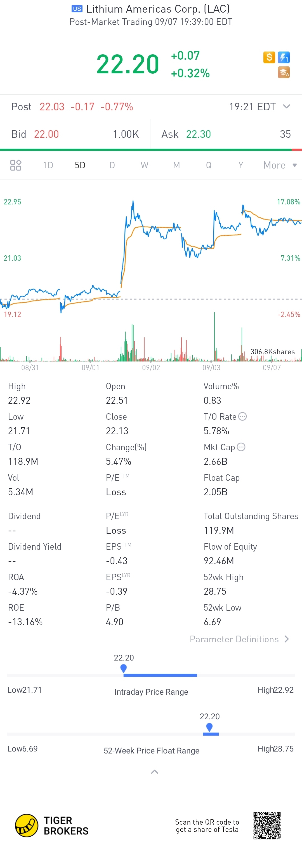Viewport: 302px width, 868px height.
Task: Tap the Tesla share QR code
Action: [267, 825]
